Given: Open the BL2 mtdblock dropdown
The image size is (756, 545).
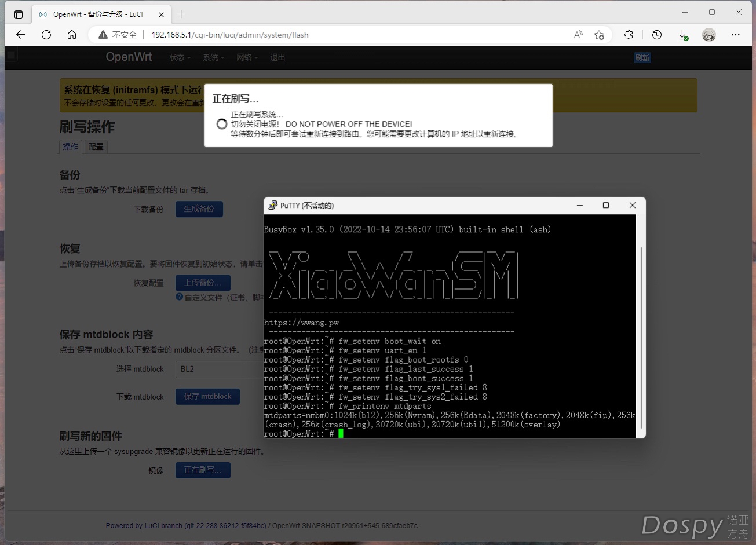Looking at the screenshot, I should tap(220, 369).
